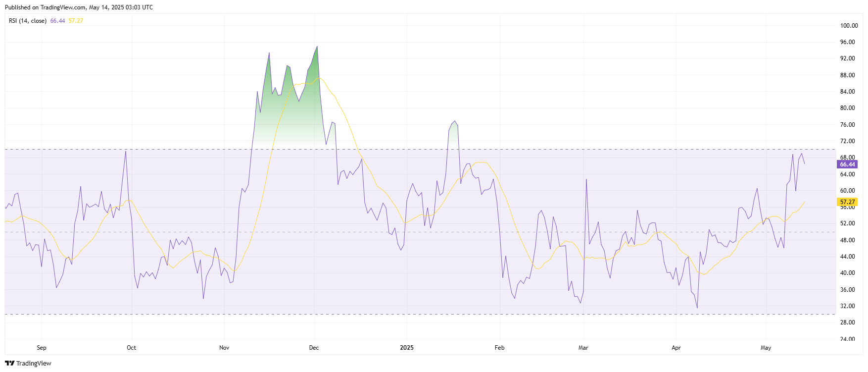The height and width of the screenshot is (372, 868).
Task: Select the 2025 year label on the time axis
Action: (407, 348)
